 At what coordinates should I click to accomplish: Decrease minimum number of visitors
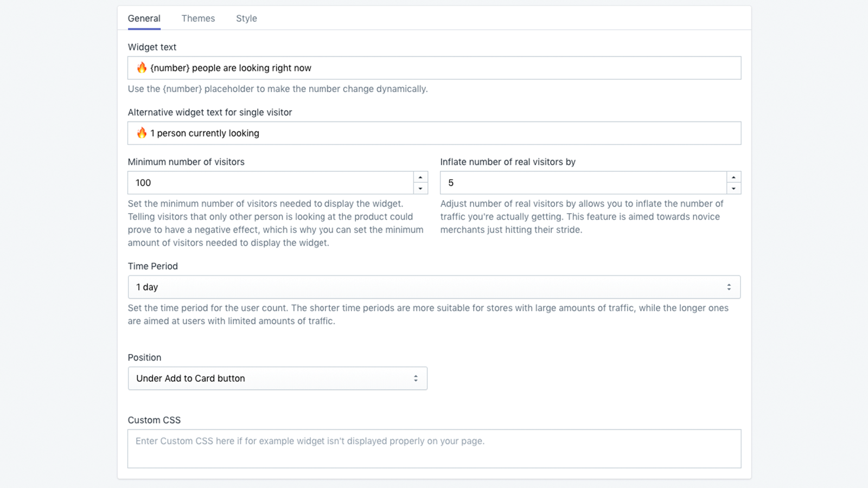pyautogui.click(x=420, y=189)
